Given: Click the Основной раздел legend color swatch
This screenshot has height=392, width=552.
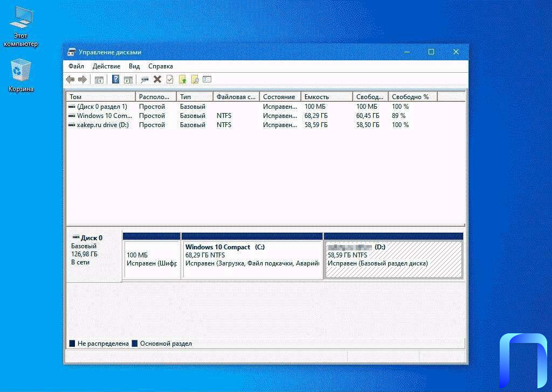Looking at the screenshot, I should point(134,344).
